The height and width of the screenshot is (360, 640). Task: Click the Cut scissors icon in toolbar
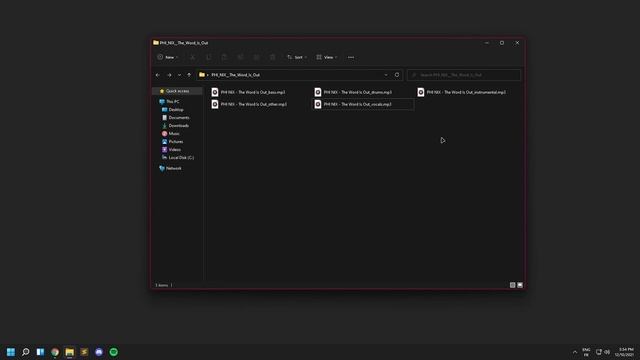click(x=192, y=57)
